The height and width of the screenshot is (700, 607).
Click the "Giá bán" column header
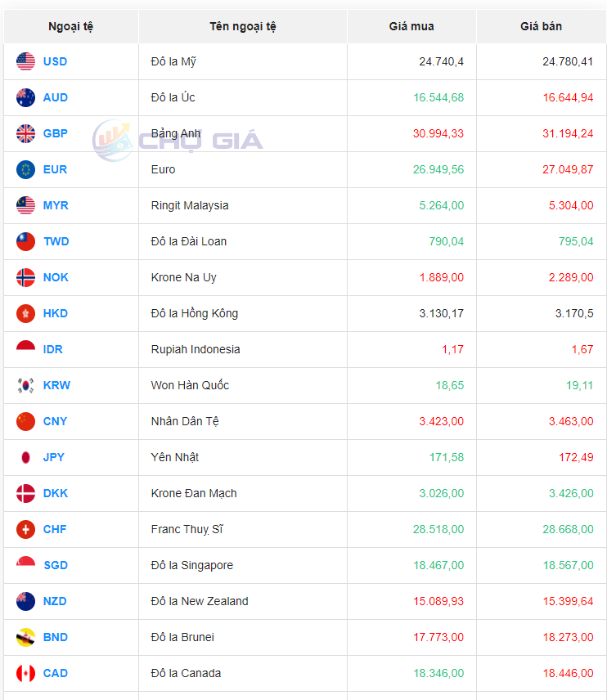pyautogui.click(x=541, y=26)
